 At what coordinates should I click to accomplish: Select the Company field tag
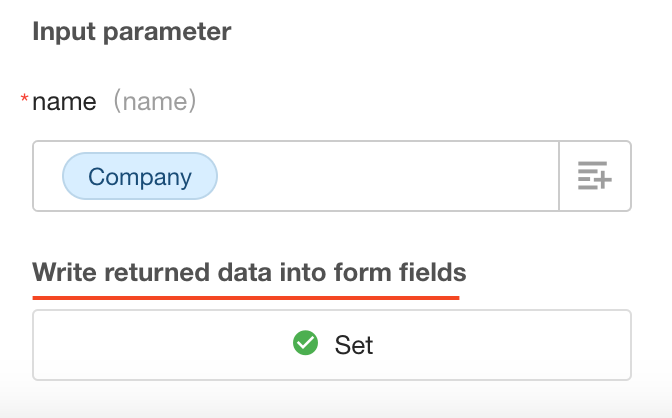(140, 177)
